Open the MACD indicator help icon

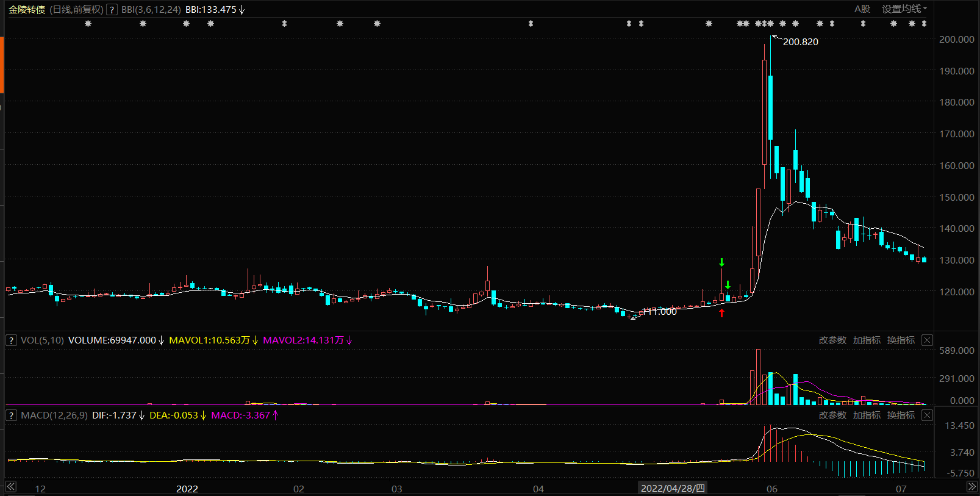pos(11,415)
